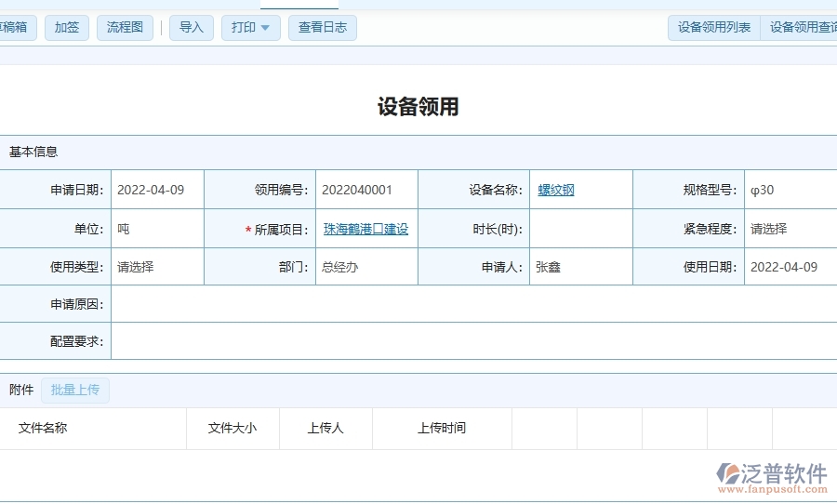Click the 规格型号 field showing φ30
Image resolution: width=837 pixels, height=504 pixels.
(x=790, y=190)
